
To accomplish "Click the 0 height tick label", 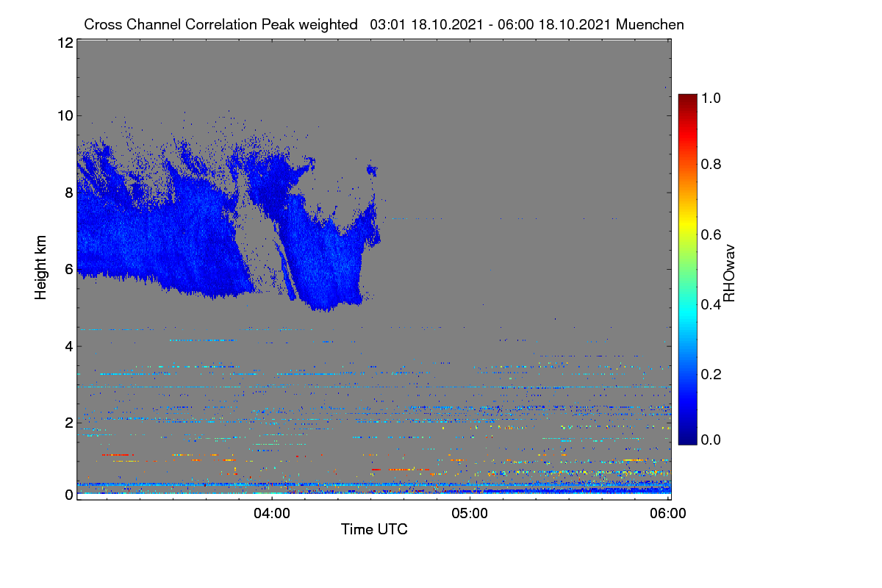I will [68, 494].
